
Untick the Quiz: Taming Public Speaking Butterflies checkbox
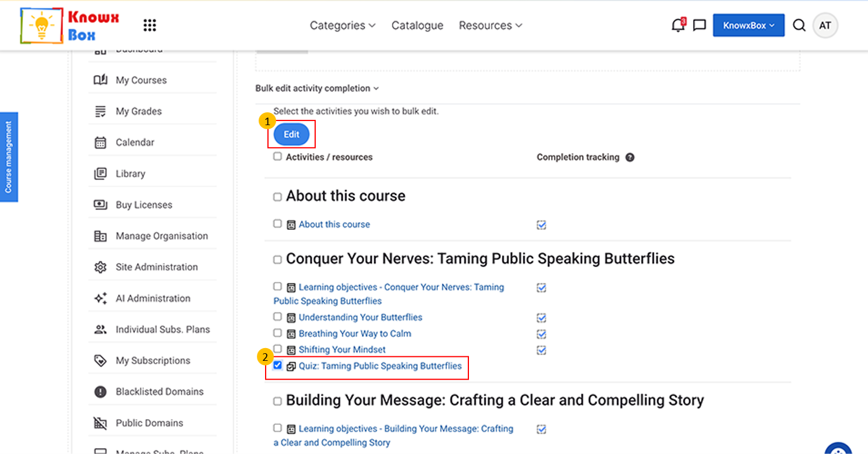point(277,365)
